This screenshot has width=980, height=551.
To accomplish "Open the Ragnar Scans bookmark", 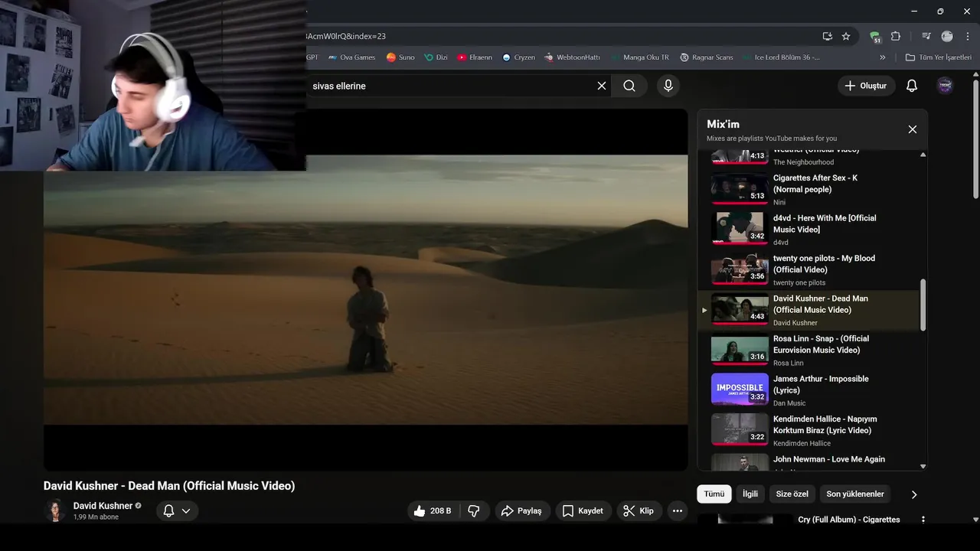I will 707,57.
